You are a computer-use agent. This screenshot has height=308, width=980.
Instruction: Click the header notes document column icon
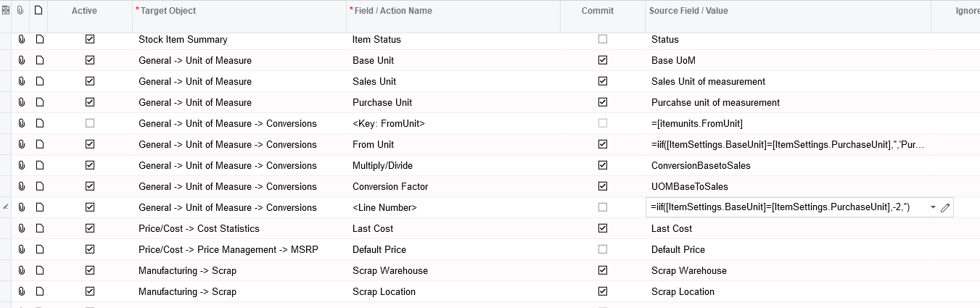pos(38,11)
